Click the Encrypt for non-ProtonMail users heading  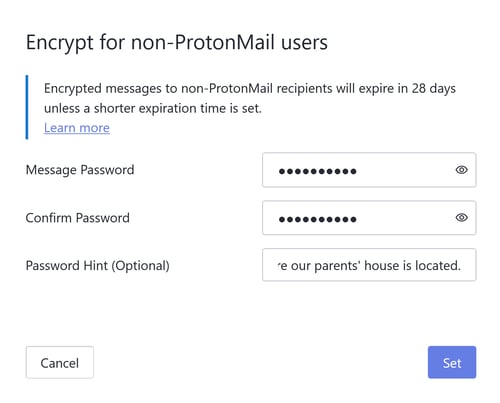coord(177,43)
